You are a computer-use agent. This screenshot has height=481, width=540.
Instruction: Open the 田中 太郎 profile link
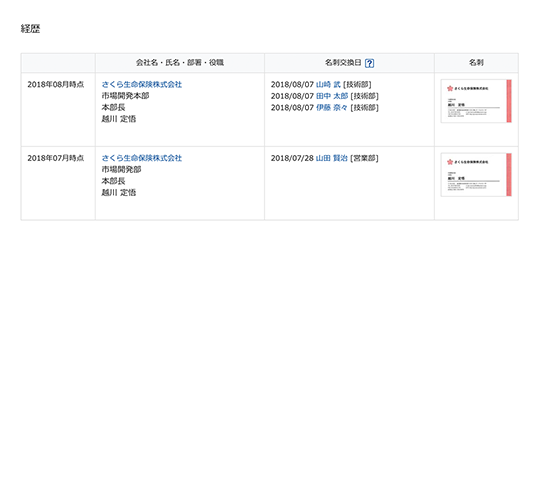332,96
